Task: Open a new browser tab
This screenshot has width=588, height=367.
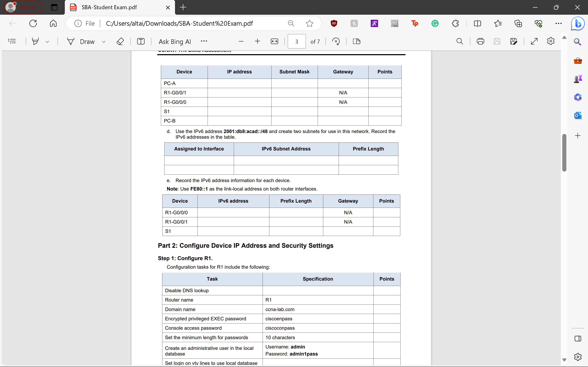Action: pos(183,7)
